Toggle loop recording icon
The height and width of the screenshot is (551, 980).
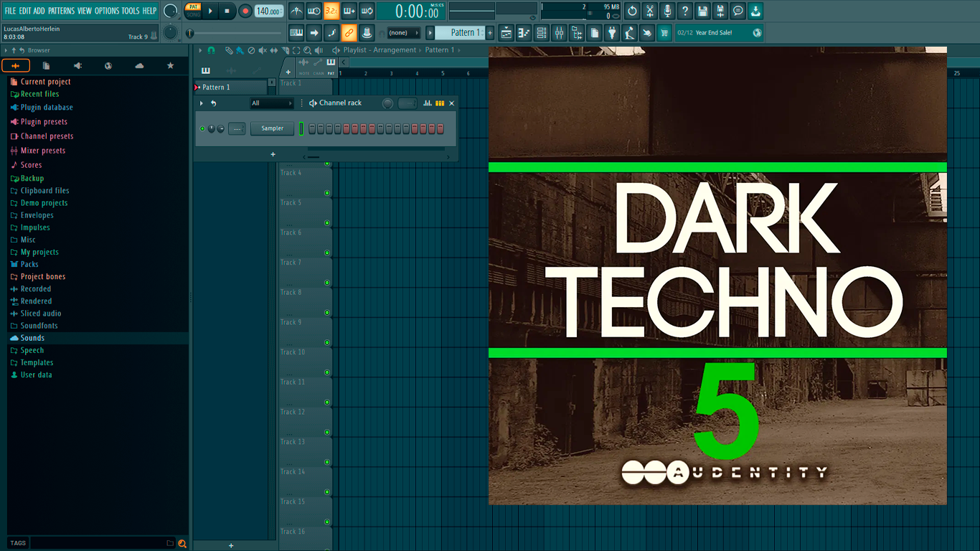click(x=367, y=11)
